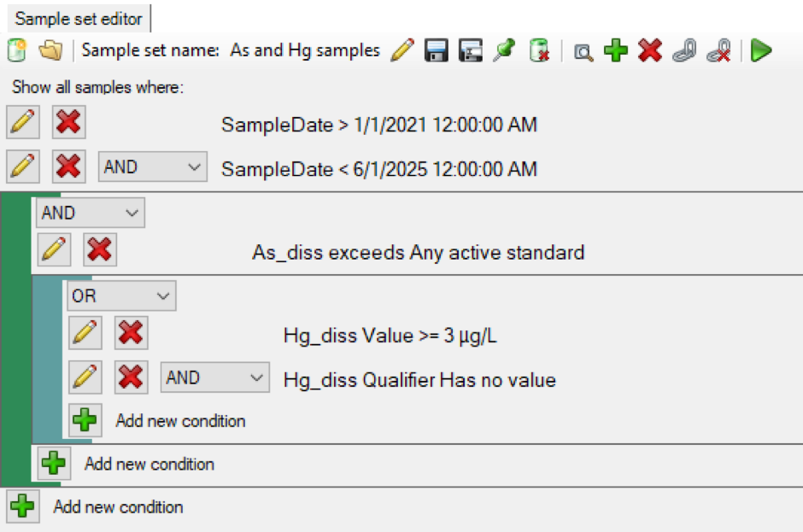Edit Hg_diss Value >= 3 condition
The image size is (803, 532).
85,333
